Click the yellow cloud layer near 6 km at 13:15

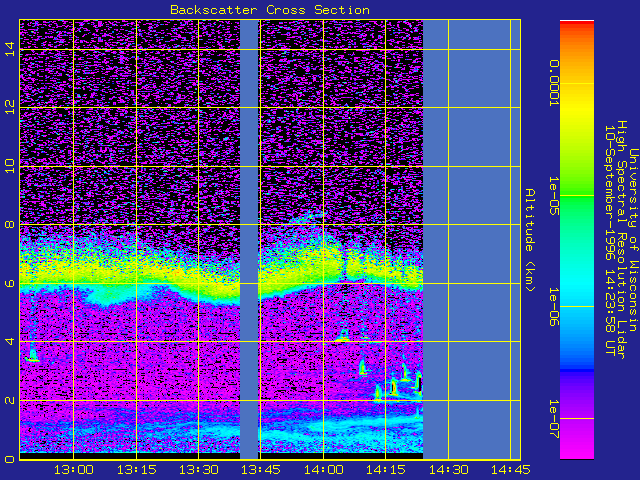(136, 271)
